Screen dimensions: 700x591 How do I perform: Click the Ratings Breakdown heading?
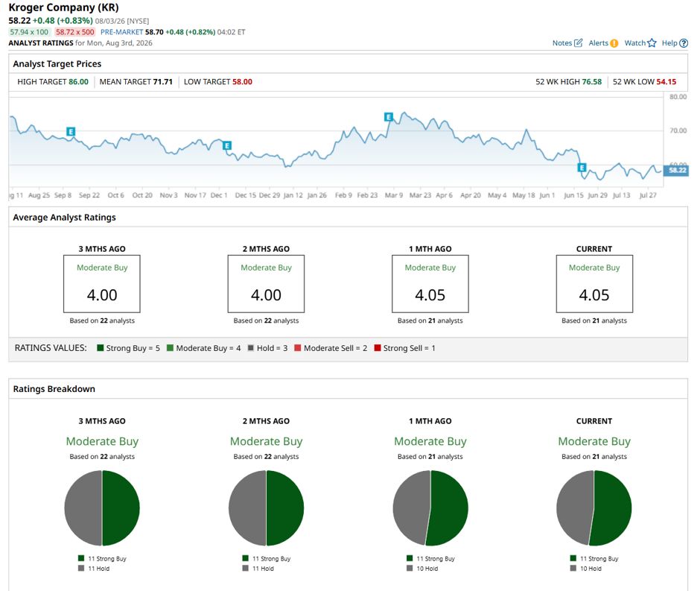54,389
